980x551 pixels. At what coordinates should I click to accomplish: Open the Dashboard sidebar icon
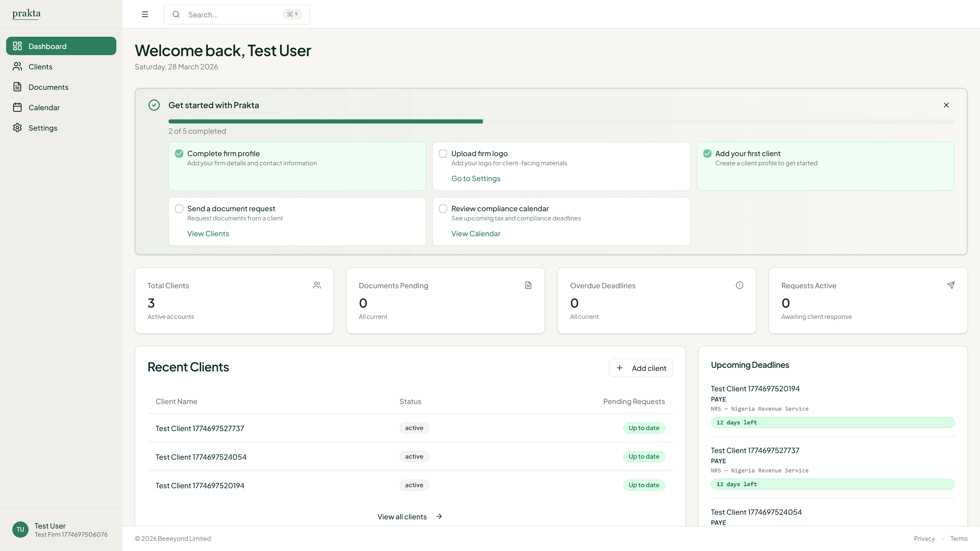17,46
